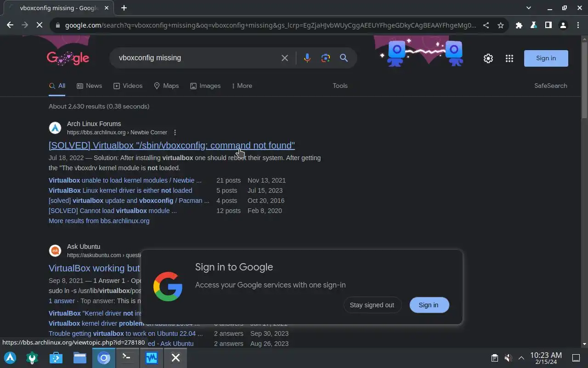
Task: Open clipboard tray icon
Action: pos(494,358)
